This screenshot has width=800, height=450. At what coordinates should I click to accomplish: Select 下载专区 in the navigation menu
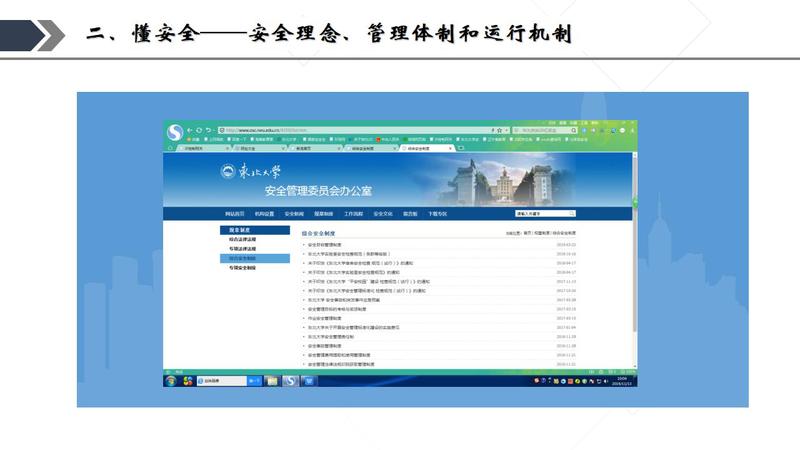pos(438,213)
